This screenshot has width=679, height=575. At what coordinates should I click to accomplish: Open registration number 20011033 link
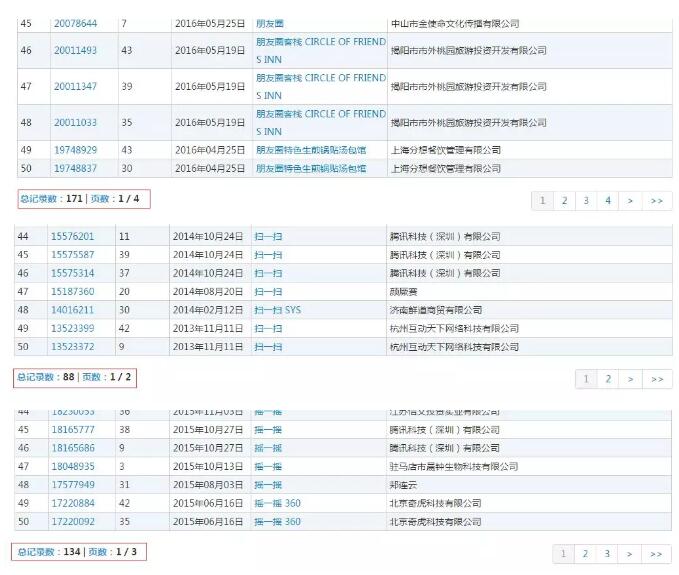point(75,123)
